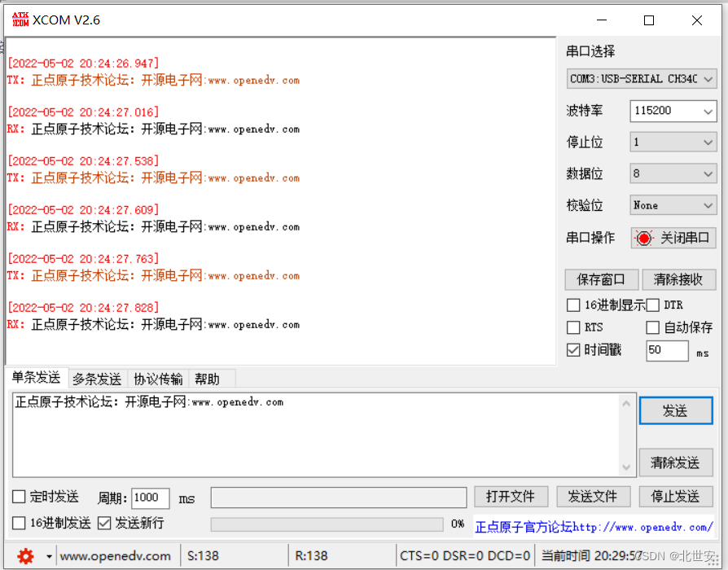Uncheck the 发送新行 send newline checkbox
Screen dimensions: 728x570
104,523
